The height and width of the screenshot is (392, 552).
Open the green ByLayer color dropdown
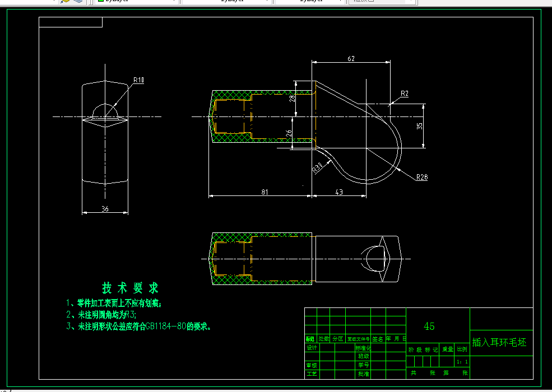137,1
